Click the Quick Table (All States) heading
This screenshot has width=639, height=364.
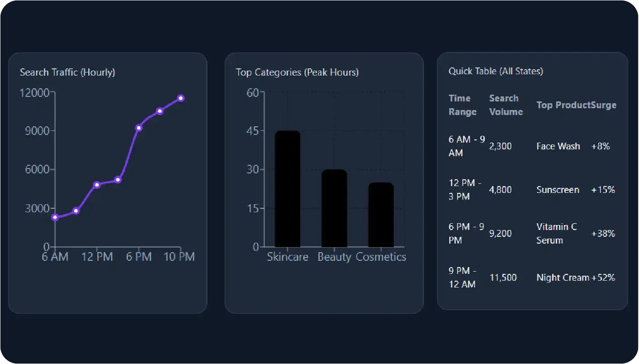[x=495, y=71]
